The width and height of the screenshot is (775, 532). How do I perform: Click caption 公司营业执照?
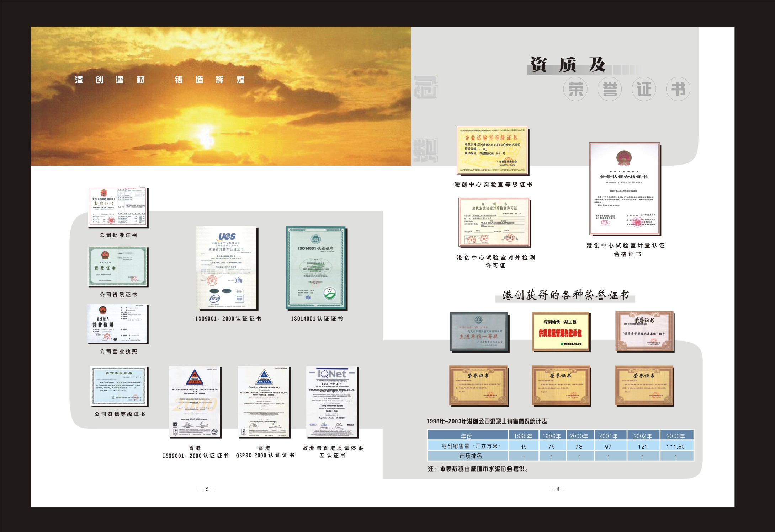tap(118, 351)
